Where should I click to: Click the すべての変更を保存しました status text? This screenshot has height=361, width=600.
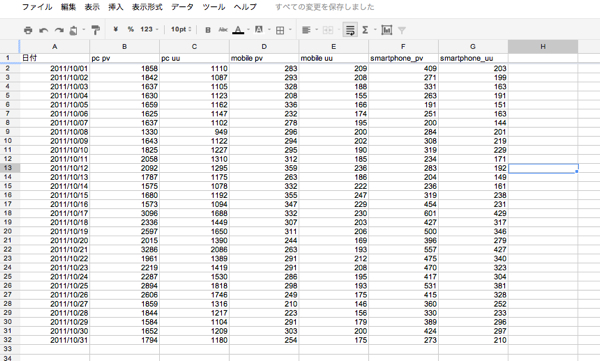(324, 7)
